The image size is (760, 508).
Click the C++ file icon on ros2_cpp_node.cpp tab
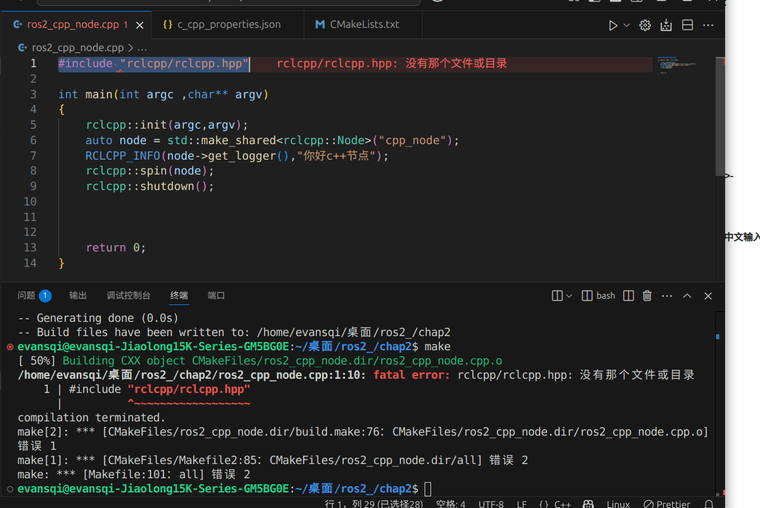(17, 24)
